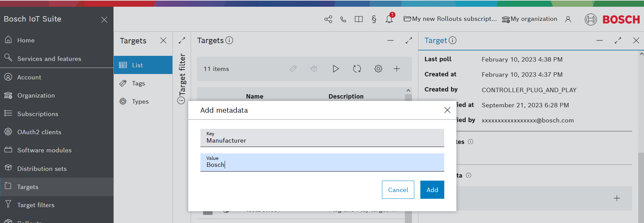Open the subscription selector dropdown
This screenshot has width=644, height=223.
click(450, 19)
